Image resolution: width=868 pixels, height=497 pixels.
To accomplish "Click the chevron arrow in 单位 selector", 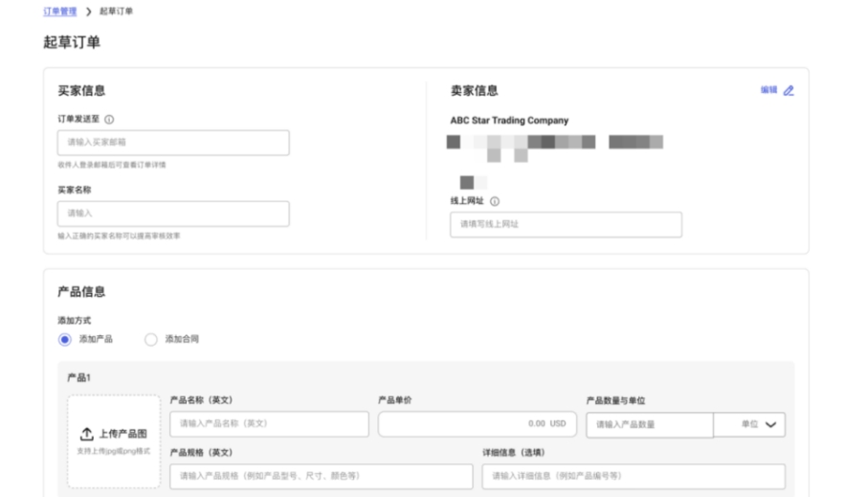I will 769,424.
